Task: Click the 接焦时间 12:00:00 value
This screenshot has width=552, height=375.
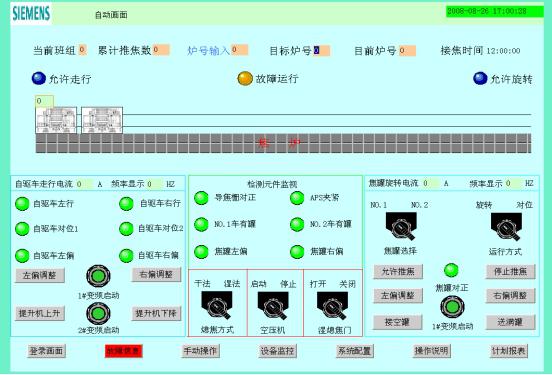Action: pos(503,51)
